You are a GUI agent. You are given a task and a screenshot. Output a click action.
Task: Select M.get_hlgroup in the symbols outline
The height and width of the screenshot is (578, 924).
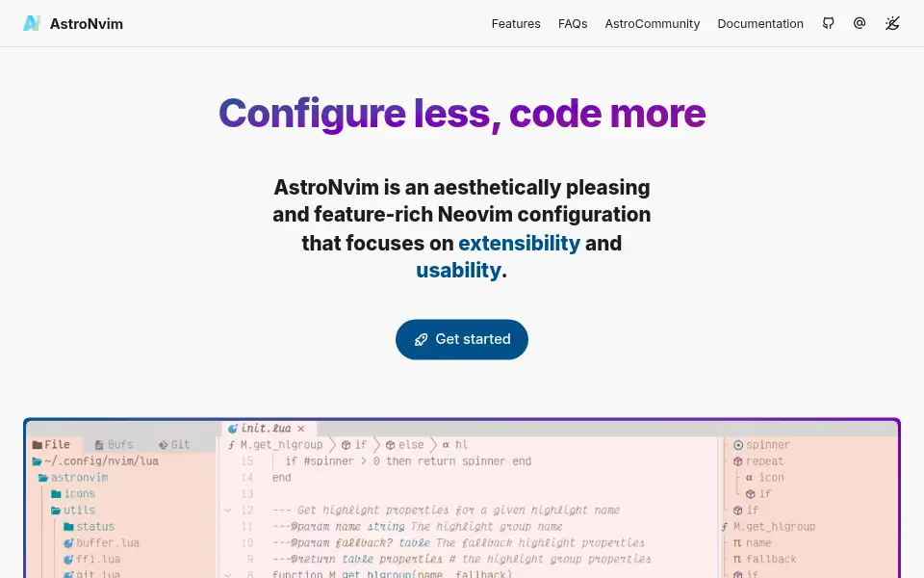click(x=769, y=527)
